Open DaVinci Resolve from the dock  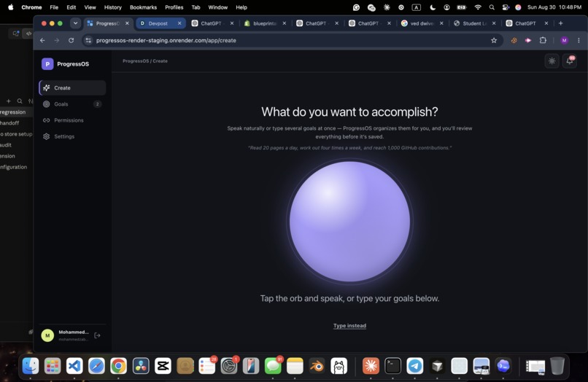(141, 366)
